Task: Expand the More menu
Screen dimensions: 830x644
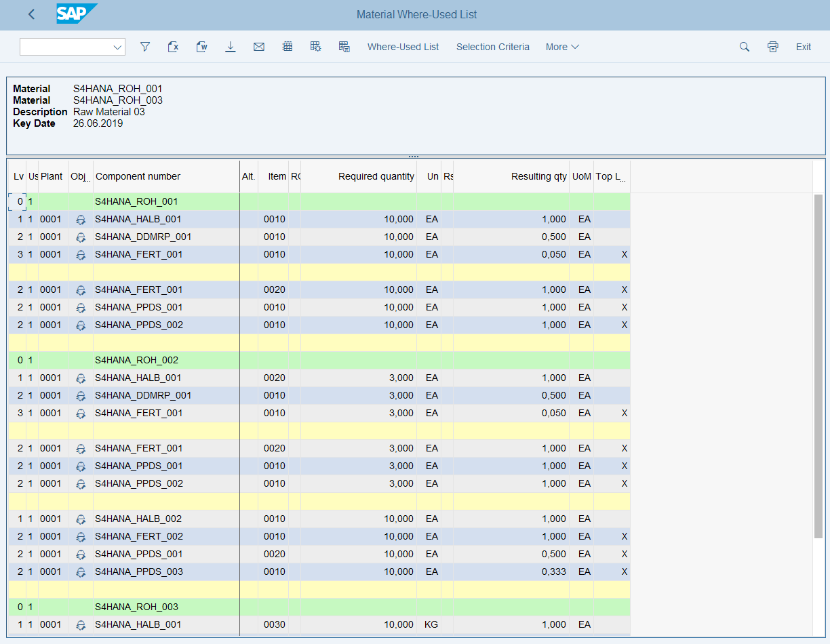Action: 562,47
